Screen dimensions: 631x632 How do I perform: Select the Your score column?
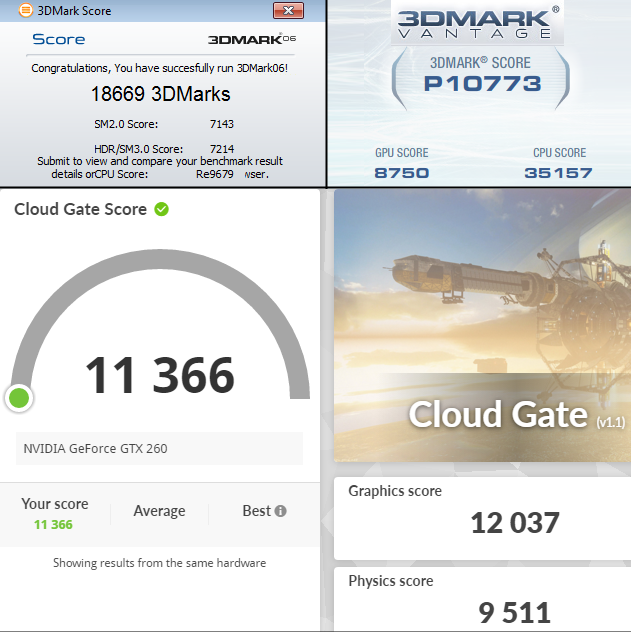54,513
